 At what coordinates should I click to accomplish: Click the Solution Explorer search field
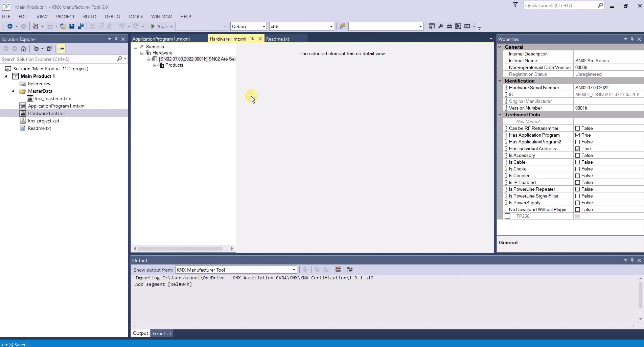[58, 59]
